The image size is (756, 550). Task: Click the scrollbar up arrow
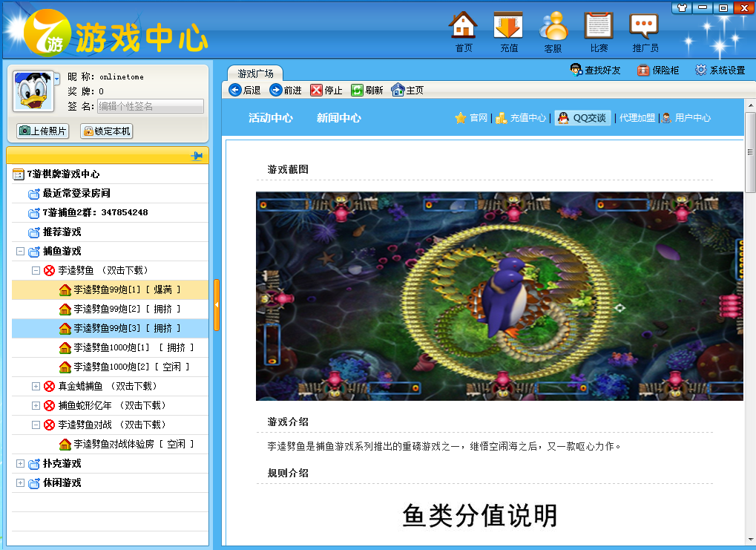[x=750, y=105]
